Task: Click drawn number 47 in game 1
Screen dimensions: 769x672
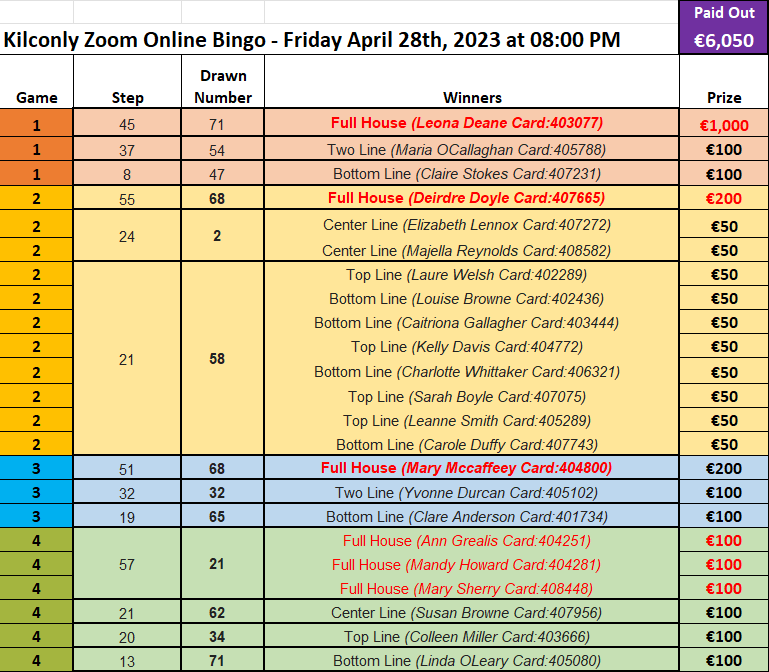Action: coord(223,174)
